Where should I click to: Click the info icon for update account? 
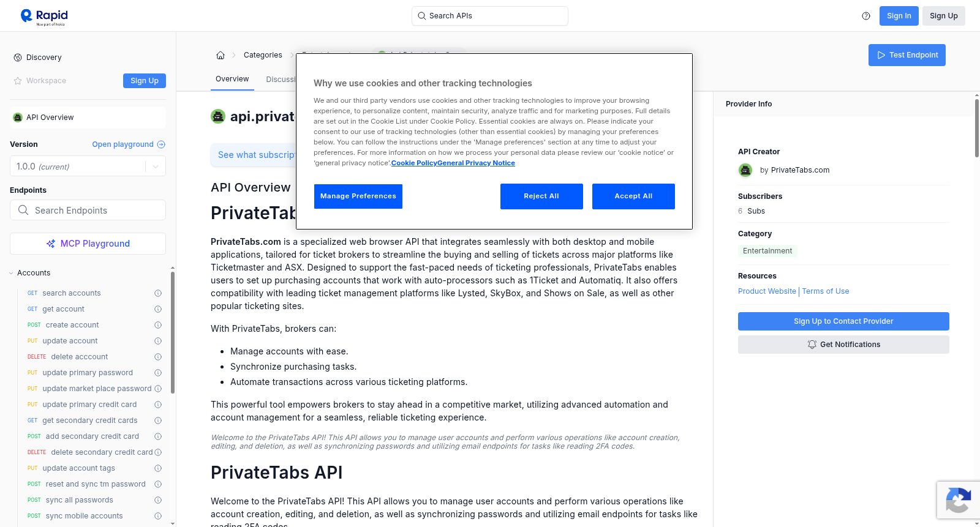pos(158,341)
